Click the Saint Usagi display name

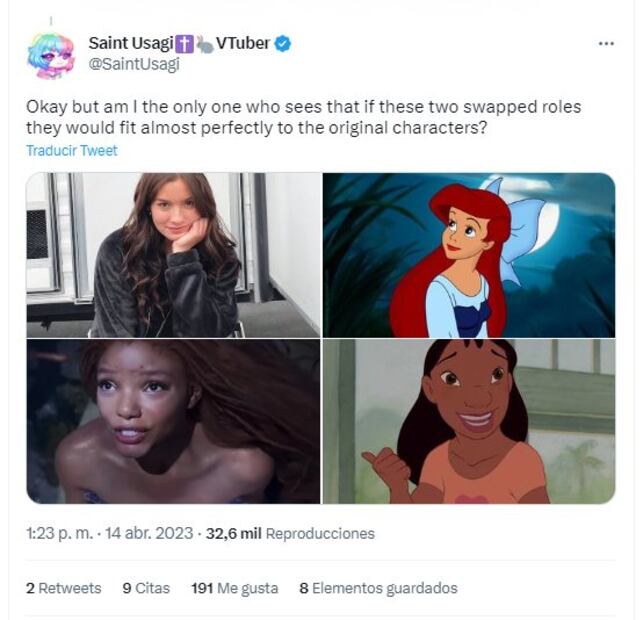click(130, 43)
